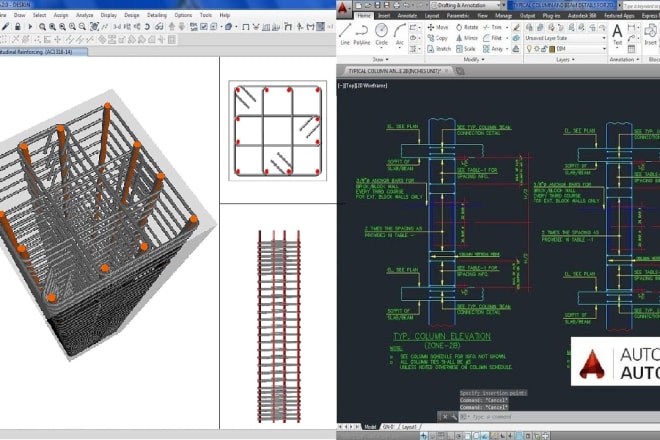Select the Arc tool
The image size is (660, 440).
tap(399, 35)
